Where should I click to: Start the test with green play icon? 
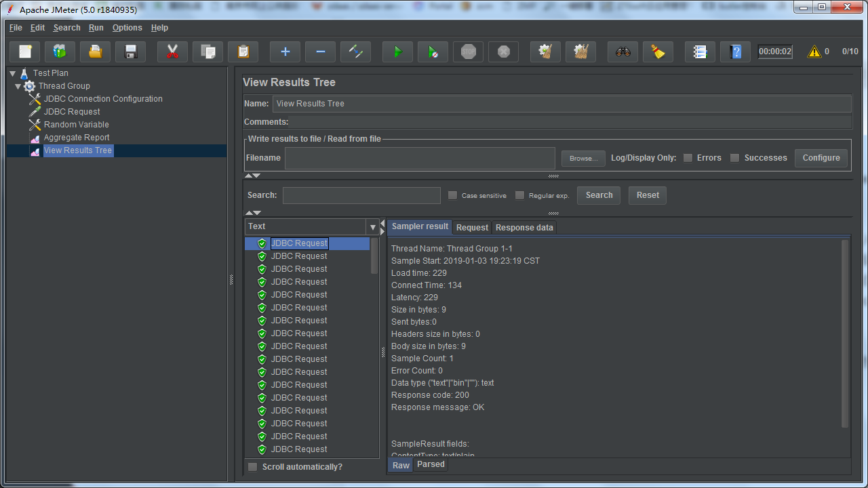(x=398, y=52)
